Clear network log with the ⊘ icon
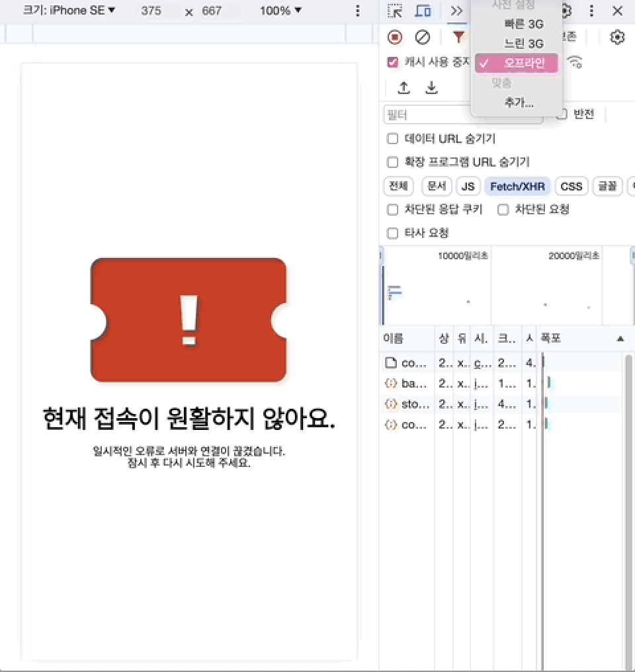This screenshot has height=672, width=635. pyautogui.click(x=423, y=37)
